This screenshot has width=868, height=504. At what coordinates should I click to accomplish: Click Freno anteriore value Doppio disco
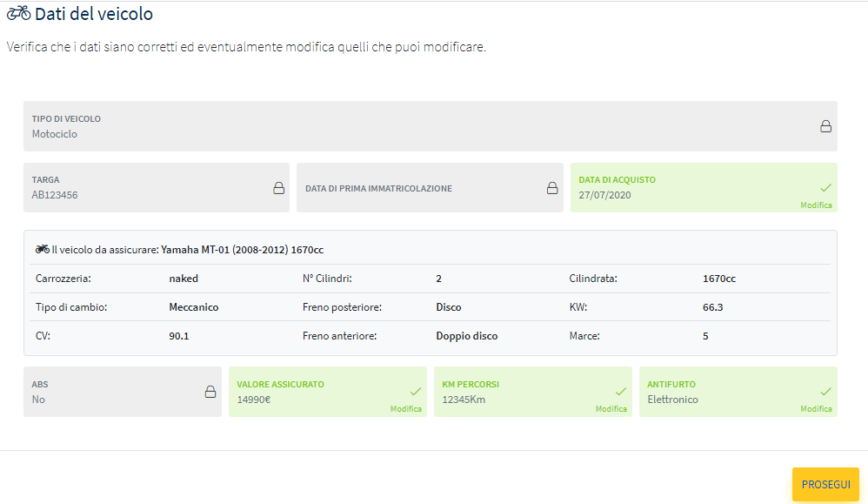pos(467,336)
